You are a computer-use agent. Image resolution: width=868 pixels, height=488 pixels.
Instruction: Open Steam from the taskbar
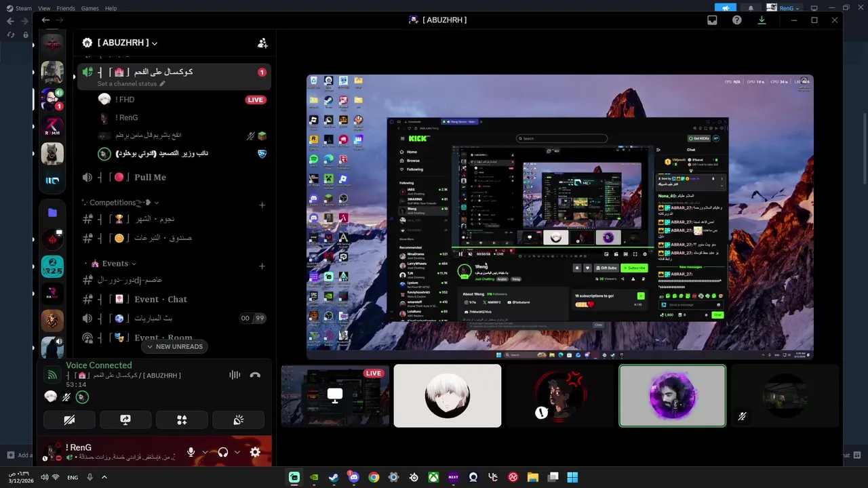pyautogui.click(x=334, y=477)
